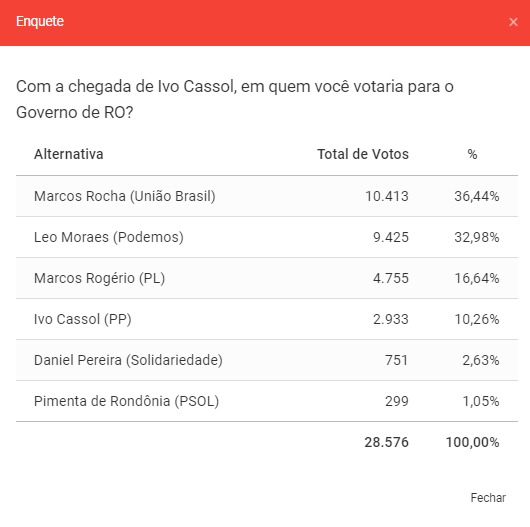Click the 32,98% percentage value
530x527 pixels.
pyautogui.click(x=477, y=237)
